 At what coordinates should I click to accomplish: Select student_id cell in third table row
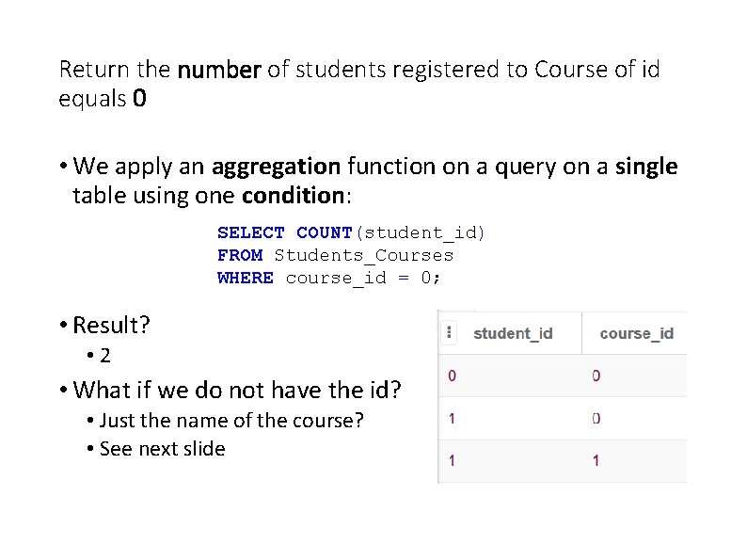453,460
